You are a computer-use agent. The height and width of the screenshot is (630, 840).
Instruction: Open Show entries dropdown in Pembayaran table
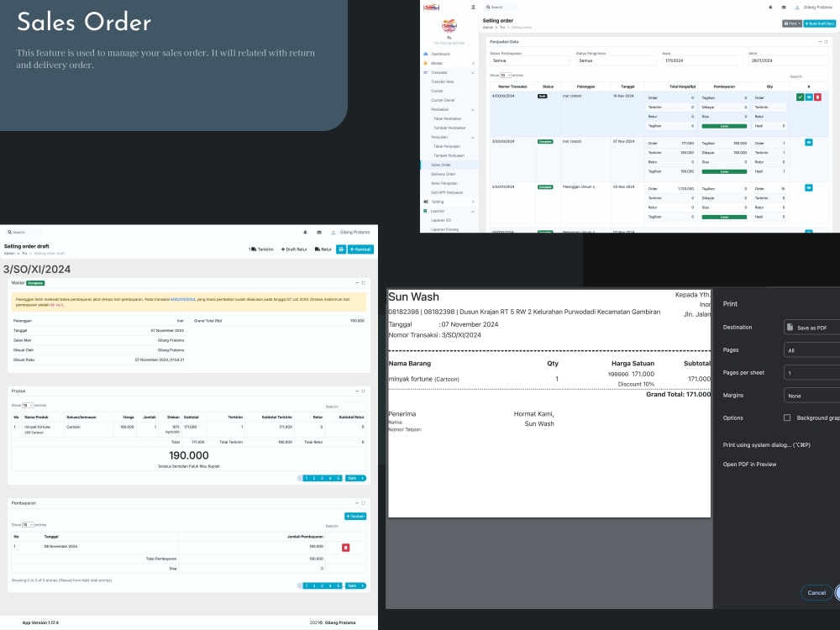tap(28, 525)
